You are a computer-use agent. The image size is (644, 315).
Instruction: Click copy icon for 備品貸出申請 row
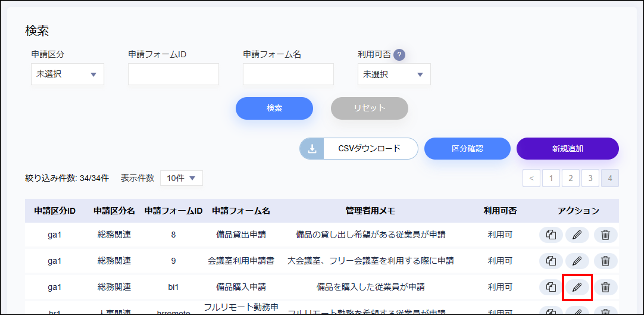point(551,235)
